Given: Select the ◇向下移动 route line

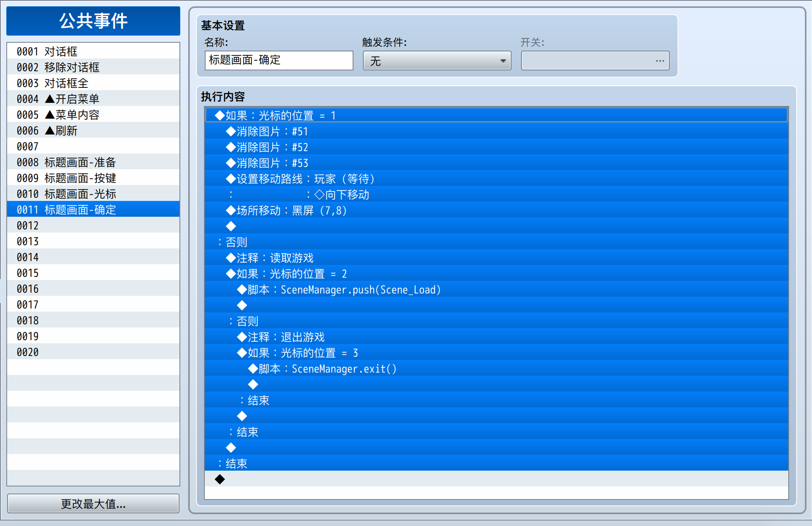Looking at the screenshot, I should [x=497, y=194].
